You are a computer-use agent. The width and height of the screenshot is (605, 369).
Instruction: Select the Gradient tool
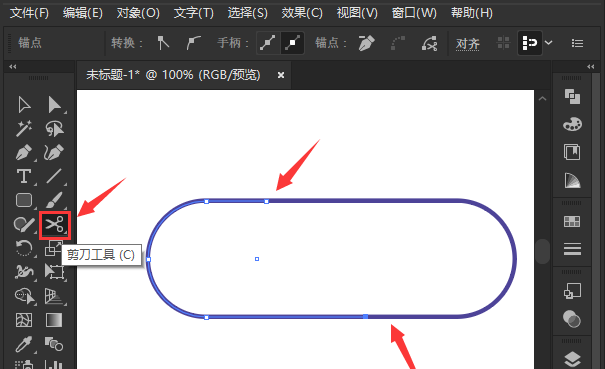click(54, 320)
